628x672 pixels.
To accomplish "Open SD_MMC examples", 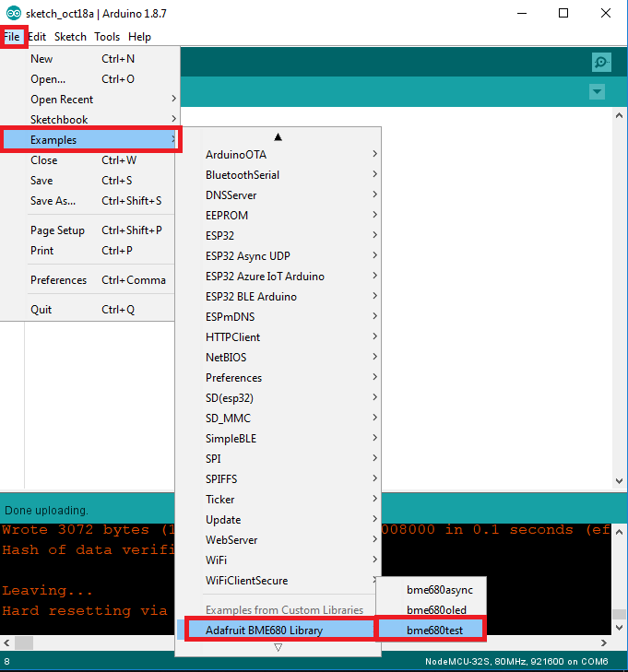I will point(278,419).
